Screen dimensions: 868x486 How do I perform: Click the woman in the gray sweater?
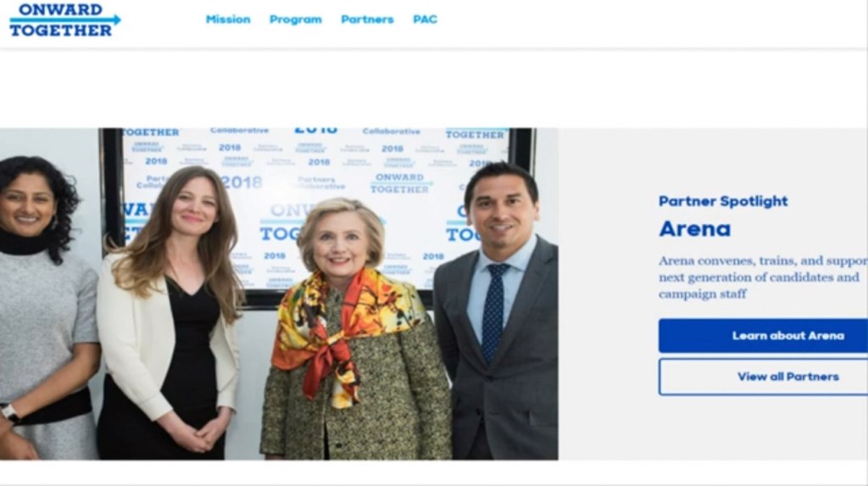pos(44,308)
